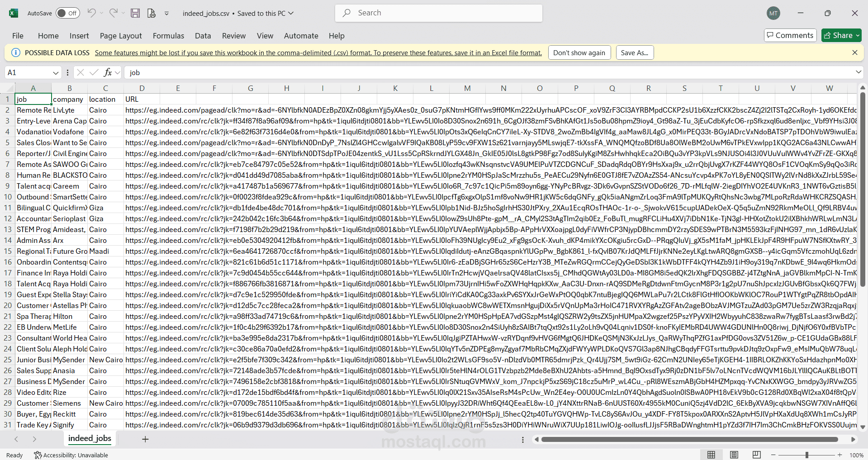Expand Customize Quick Access Toolbar arrow
The image size is (868, 460).
[166, 14]
